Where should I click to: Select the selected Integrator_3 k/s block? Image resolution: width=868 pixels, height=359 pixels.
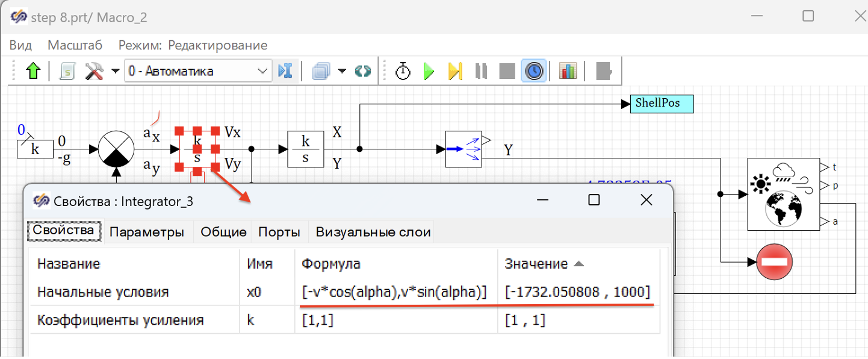tap(197, 149)
